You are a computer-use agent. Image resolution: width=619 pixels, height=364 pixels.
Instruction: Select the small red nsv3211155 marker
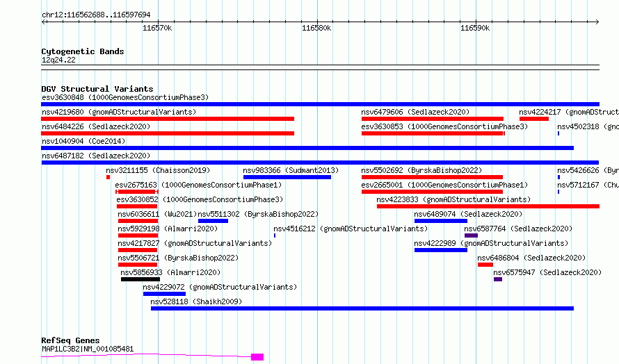[x=108, y=177]
